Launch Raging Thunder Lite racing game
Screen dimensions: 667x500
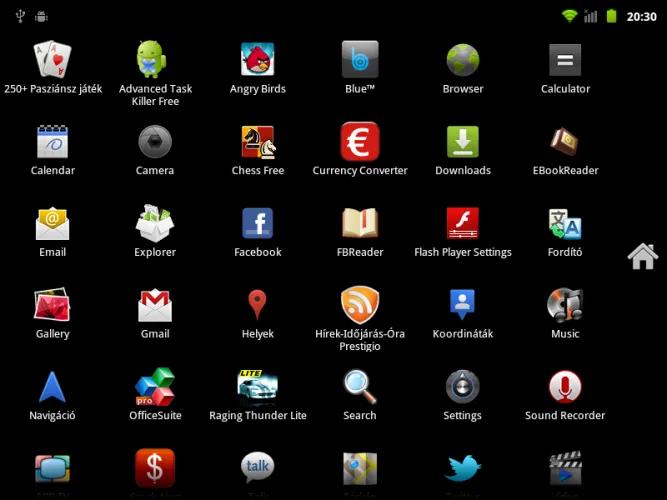[x=257, y=387]
